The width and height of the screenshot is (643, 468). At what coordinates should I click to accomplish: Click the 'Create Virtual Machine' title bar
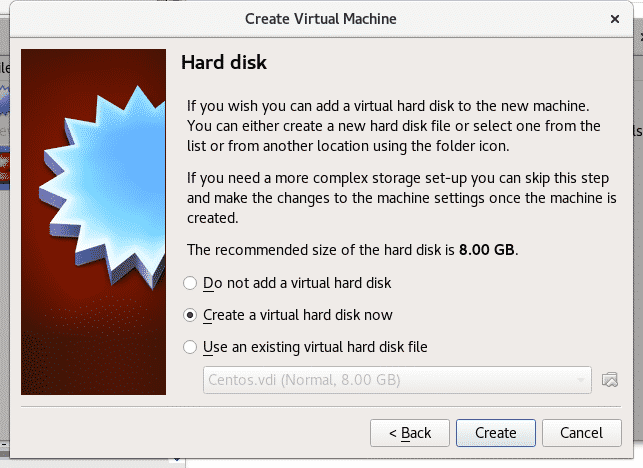(321, 19)
